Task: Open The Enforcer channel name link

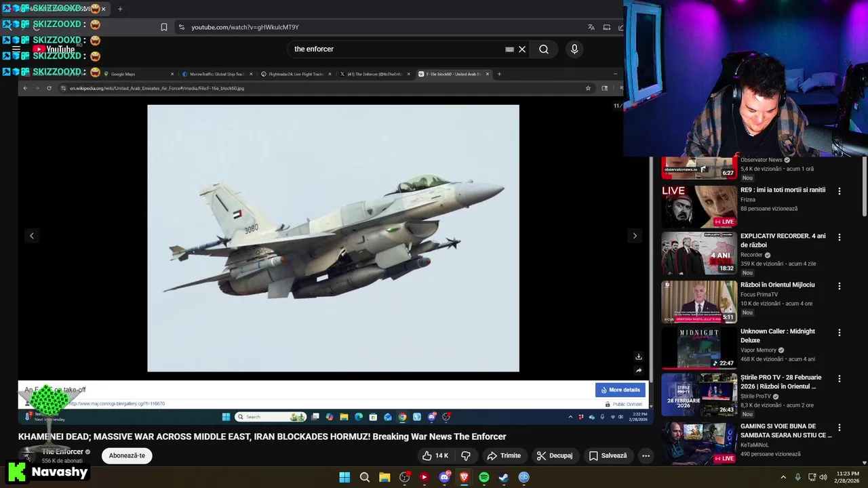Action: (62, 451)
